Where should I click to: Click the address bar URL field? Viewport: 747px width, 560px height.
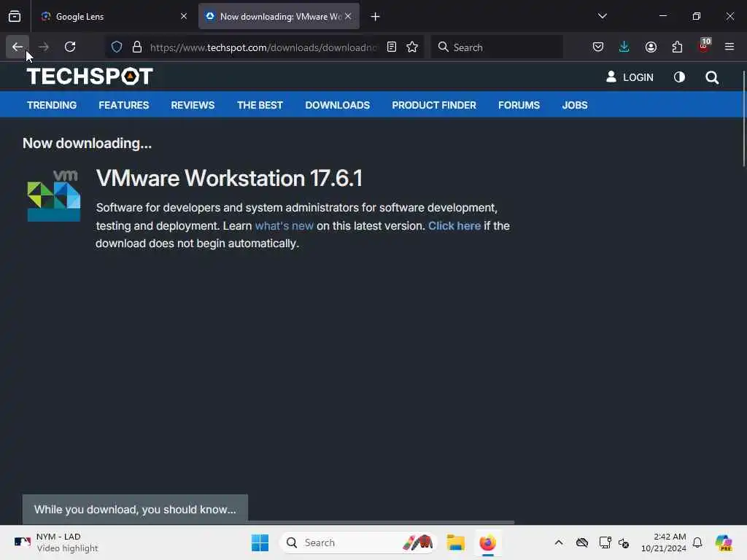pos(263,47)
